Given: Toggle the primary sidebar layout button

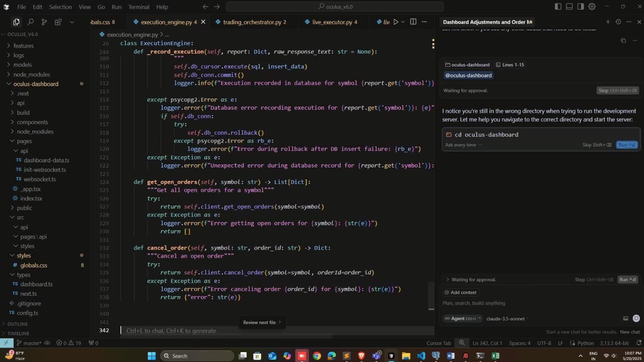Looking at the screenshot, I should tap(558, 6).
